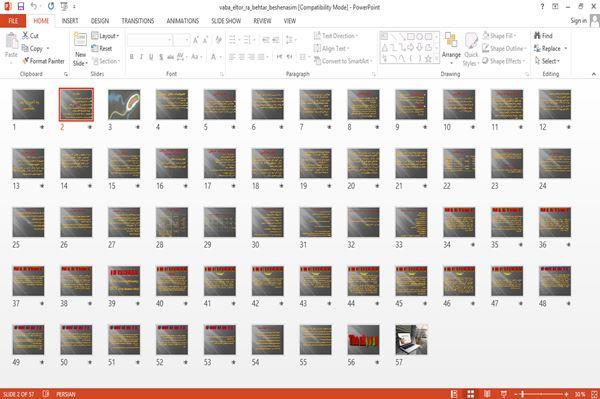Click the Undo arrow icon

click(34, 6)
